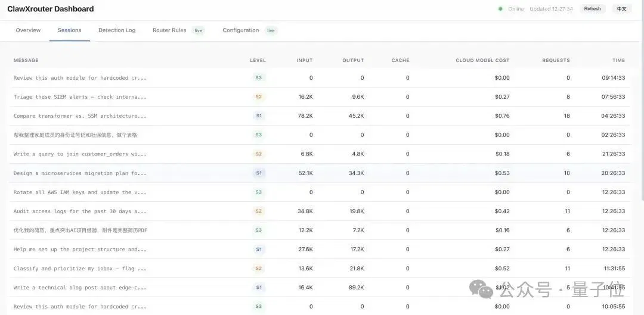This screenshot has width=644, height=315.
Task: Click the 07:56:33 time value
Action: [x=613, y=97]
